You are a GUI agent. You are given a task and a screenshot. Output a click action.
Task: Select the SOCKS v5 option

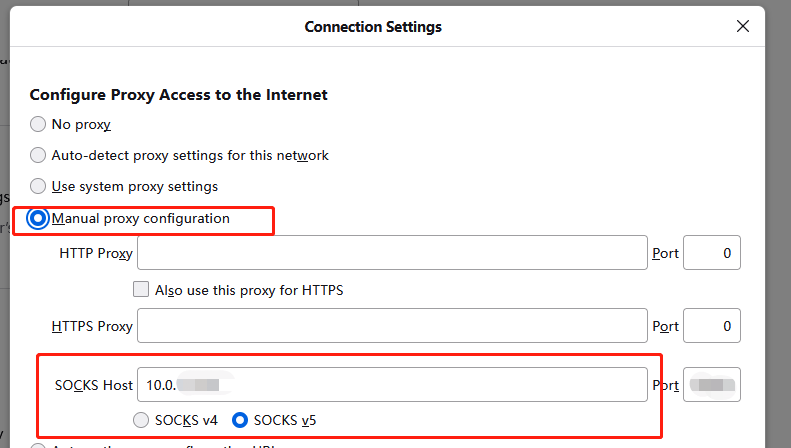coord(241,419)
